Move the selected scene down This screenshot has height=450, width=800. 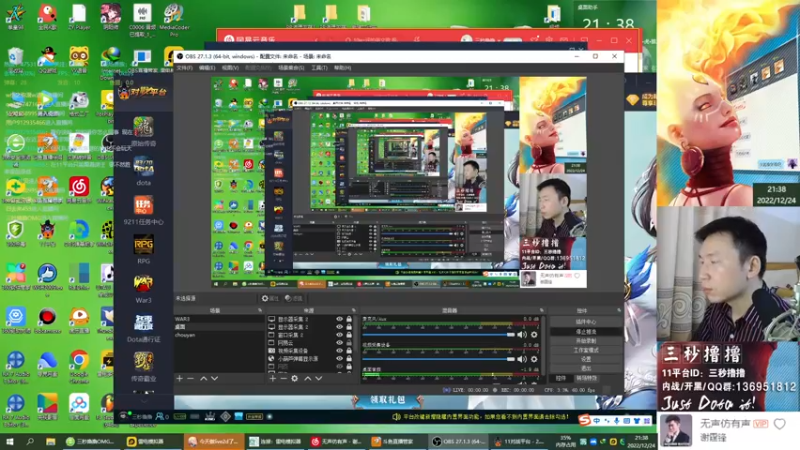214,379
